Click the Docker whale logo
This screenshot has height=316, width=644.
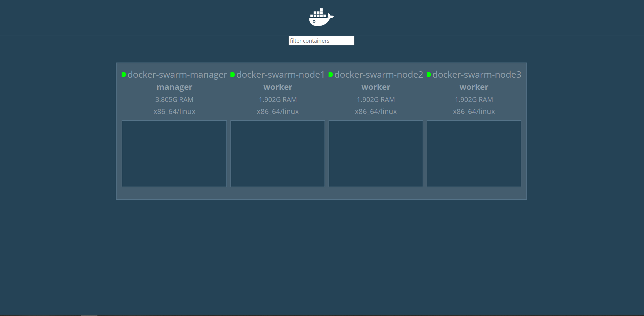[320, 17]
